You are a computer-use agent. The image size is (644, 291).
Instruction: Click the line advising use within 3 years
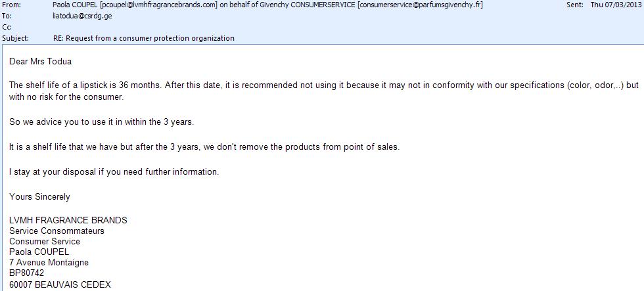pyautogui.click(x=101, y=122)
